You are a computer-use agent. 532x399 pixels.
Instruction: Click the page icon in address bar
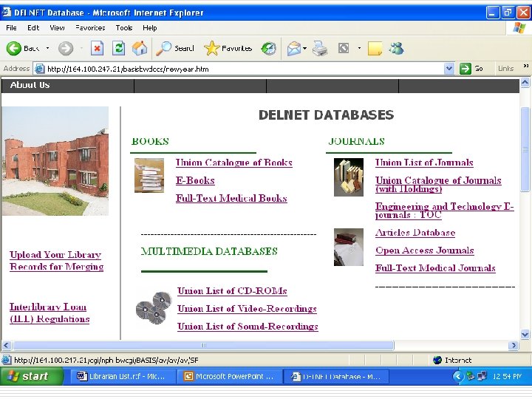pyautogui.click(x=40, y=69)
